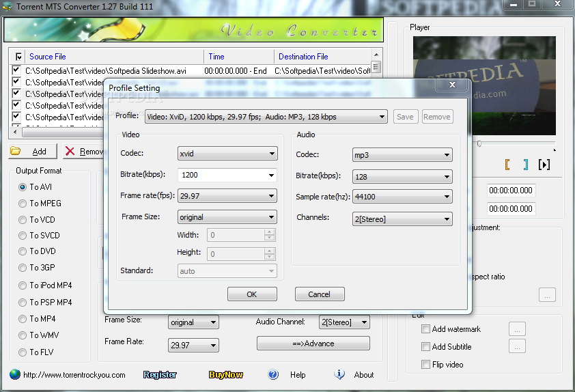This screenshot has width=575, height=392.
Task: Click the yellow folder Add icon
Action: tap(16, 151)
